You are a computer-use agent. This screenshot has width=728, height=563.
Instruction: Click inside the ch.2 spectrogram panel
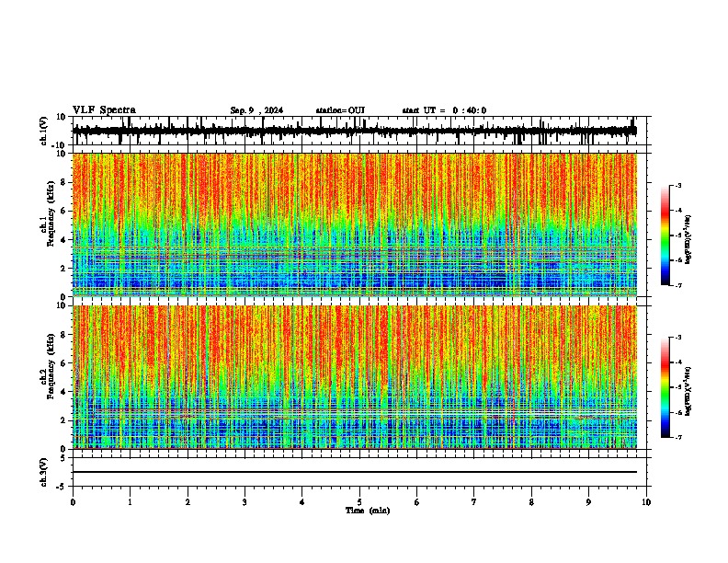355,377
